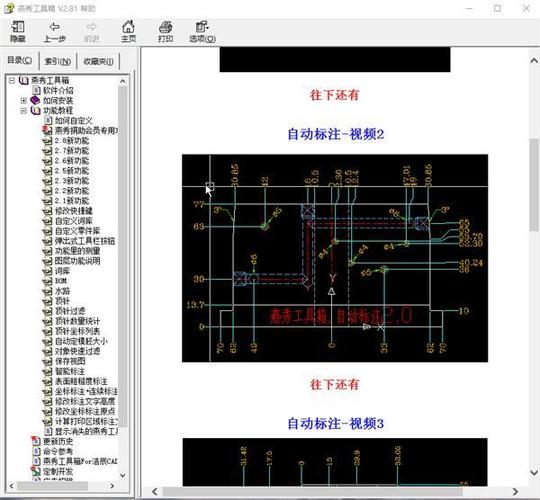Collapse the 功能教程 tree node

pos(23,111)
